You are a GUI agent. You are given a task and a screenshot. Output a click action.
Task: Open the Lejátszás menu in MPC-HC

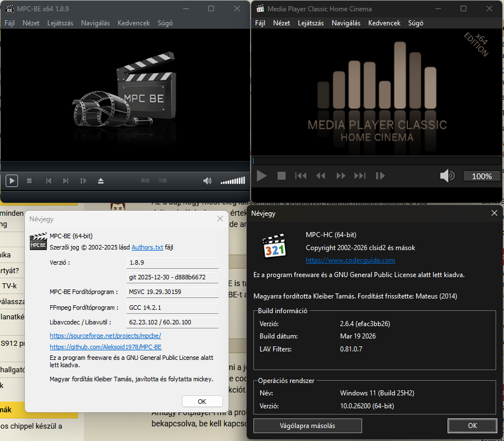point(311,23)
